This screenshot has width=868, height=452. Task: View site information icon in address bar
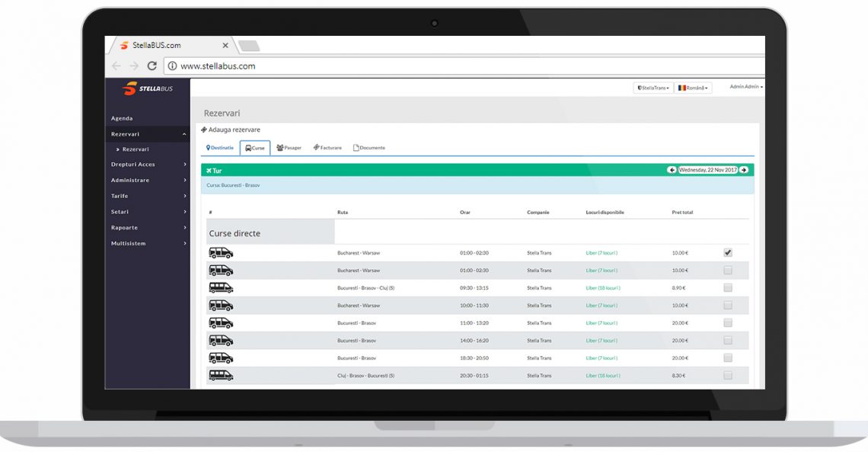(x=172, y=66)
